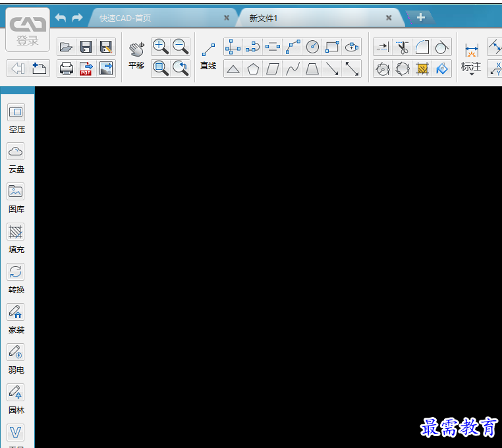Draw a parallelogram shape
Viewport: 502px width, 448px height.
273,69
